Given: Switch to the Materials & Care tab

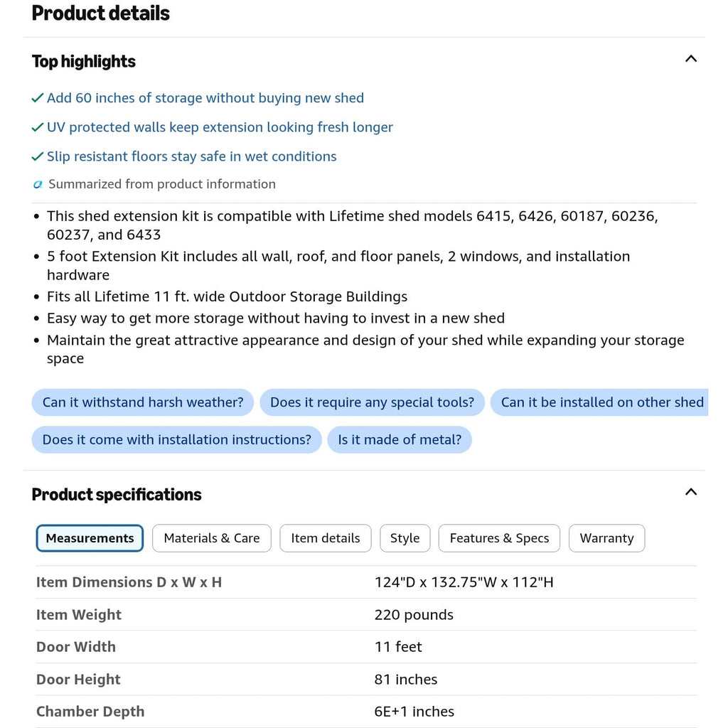Looking at the screenshot, I should 212,538.
